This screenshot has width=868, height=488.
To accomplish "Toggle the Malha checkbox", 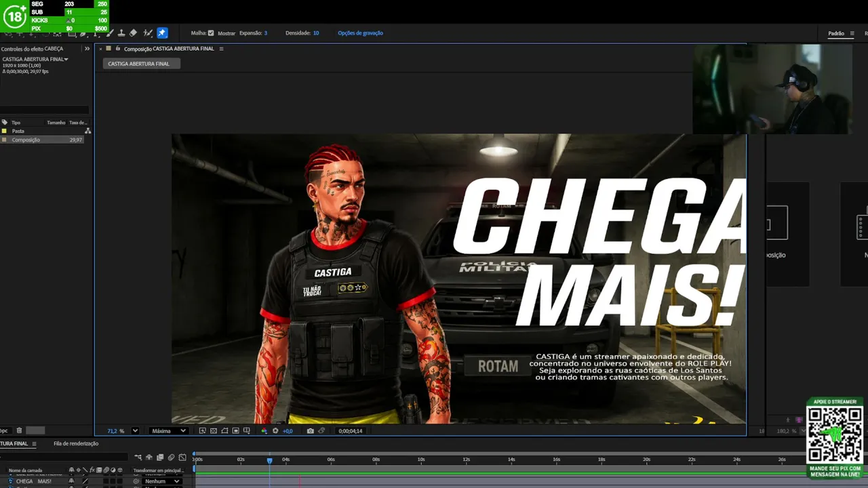I will pyautogui.click(x=211, y=33).
